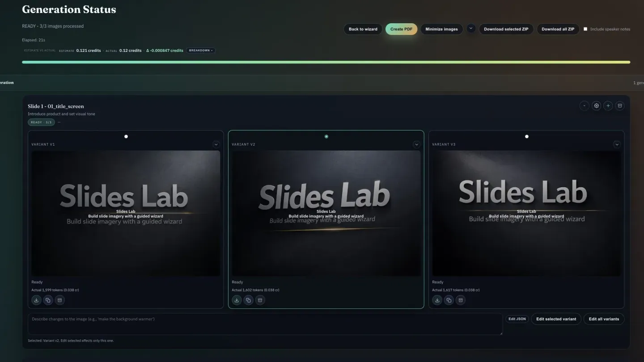644x362 pixels.
Task: Select Variant V1 radio button
Action: click(x=126, y=137)
